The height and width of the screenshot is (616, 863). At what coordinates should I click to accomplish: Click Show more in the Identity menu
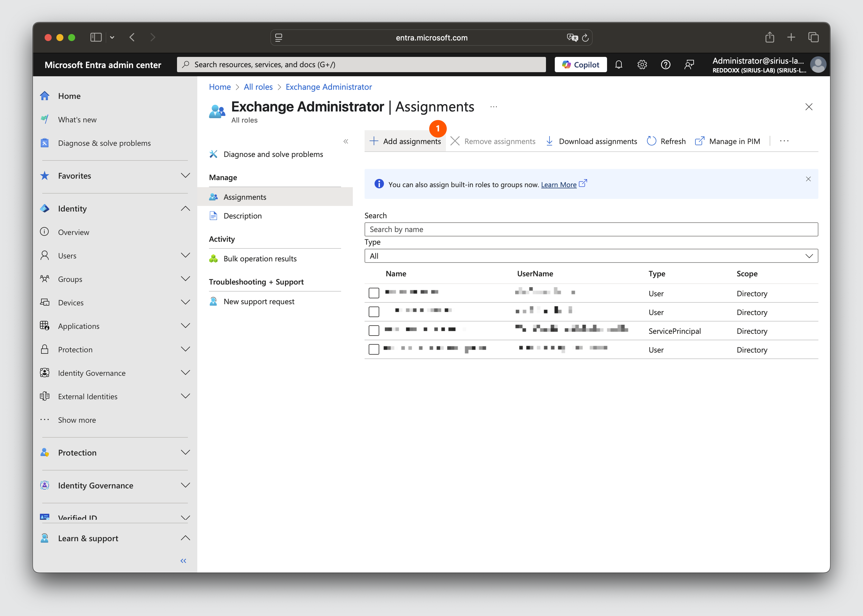pos(77,420)
